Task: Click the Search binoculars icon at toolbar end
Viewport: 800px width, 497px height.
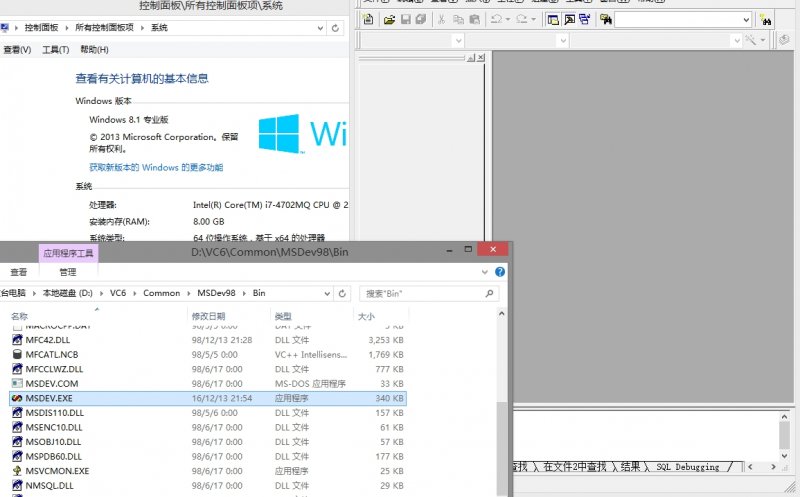Action: pyautogui.click(x=765, y=20)
